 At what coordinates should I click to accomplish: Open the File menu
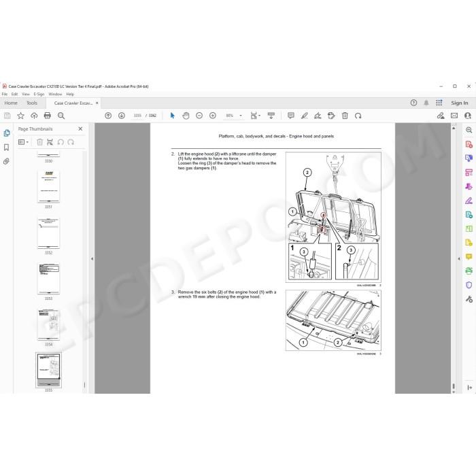click(x=5, y=94)
